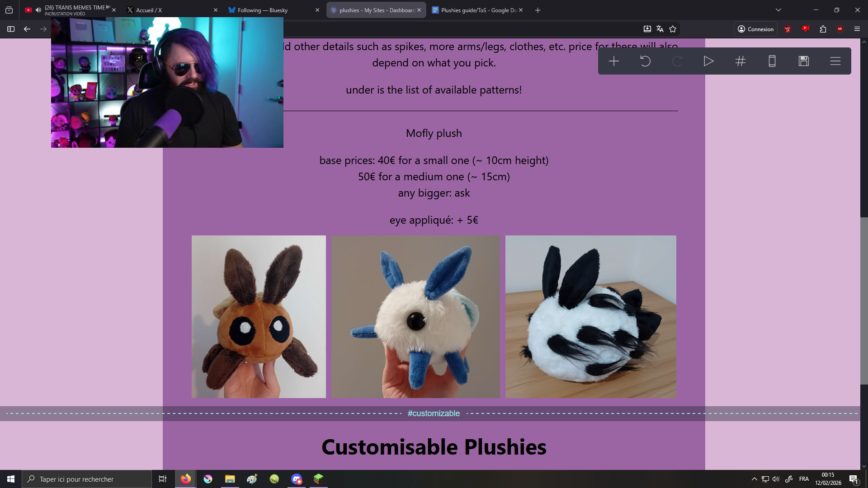Click the translate page icon in address bar
Screen dimensions: 868x488
[x=660, y=29]
